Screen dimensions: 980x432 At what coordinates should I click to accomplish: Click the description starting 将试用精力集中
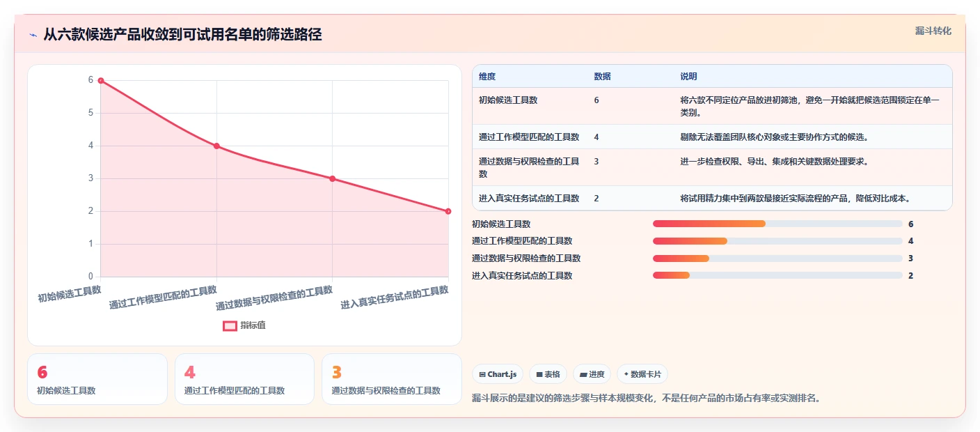pos(796,199)
